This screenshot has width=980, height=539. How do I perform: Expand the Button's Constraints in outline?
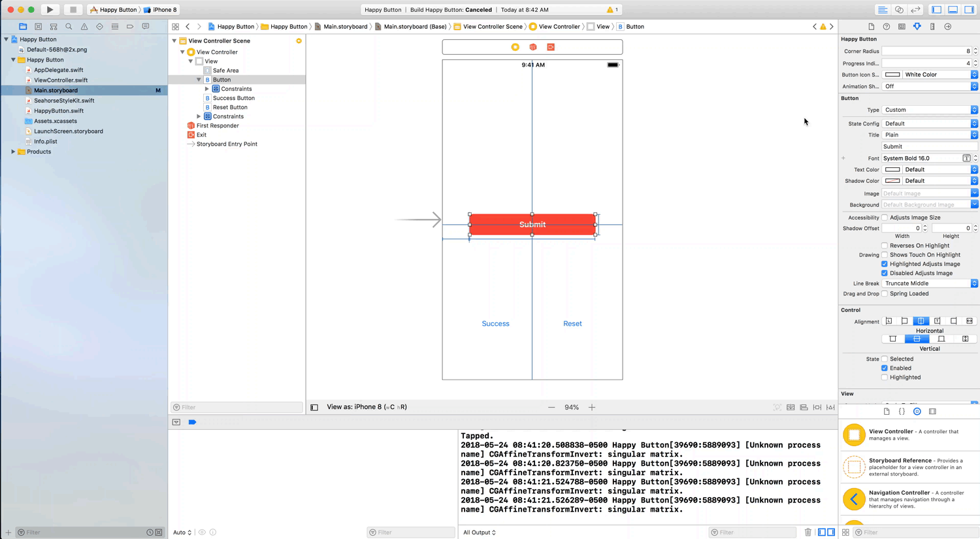(x=207, y=89)
